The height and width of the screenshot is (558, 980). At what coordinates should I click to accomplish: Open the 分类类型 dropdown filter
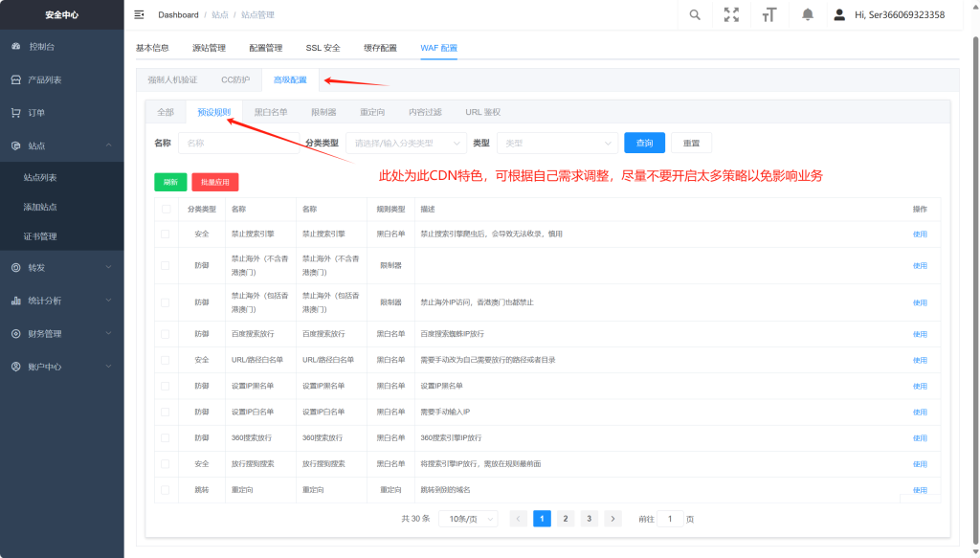pyautogui.click(x=402, y=143)
